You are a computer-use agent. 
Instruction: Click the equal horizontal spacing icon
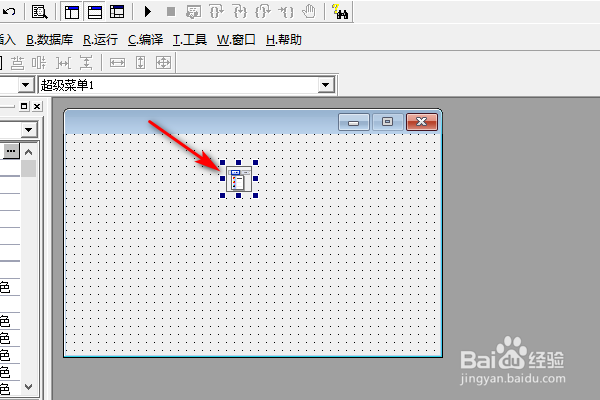64,63
